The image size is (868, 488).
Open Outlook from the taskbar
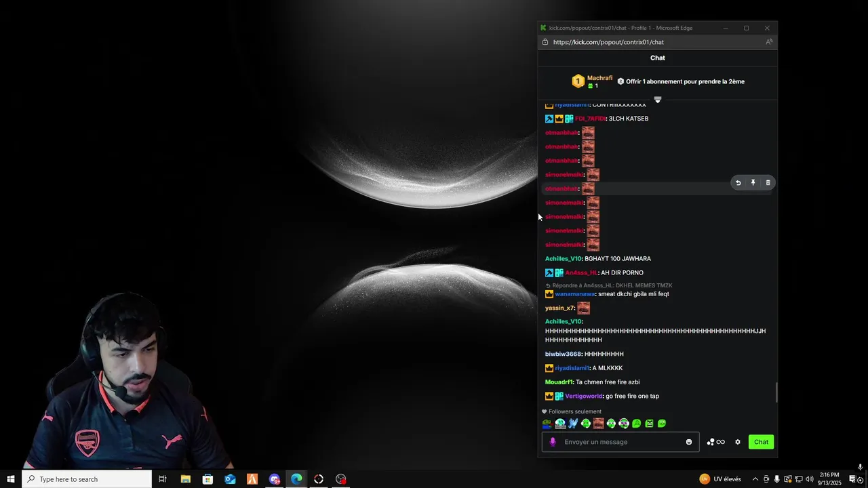pos(230,479)
